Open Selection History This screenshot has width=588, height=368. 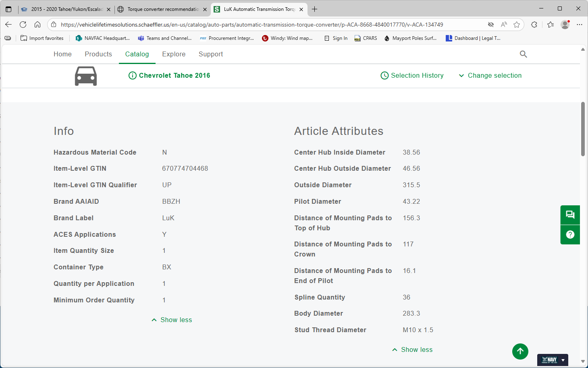[412, 76]
